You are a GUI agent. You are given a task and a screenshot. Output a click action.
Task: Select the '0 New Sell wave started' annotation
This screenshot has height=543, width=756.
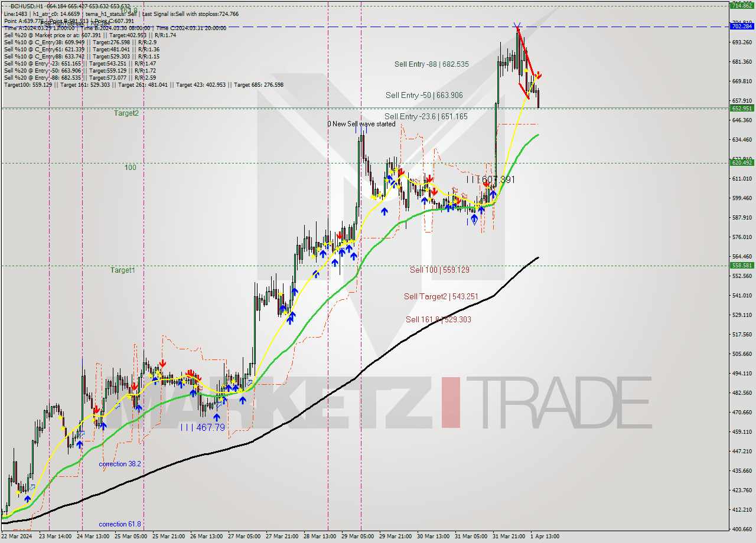(x=361, y=124)
